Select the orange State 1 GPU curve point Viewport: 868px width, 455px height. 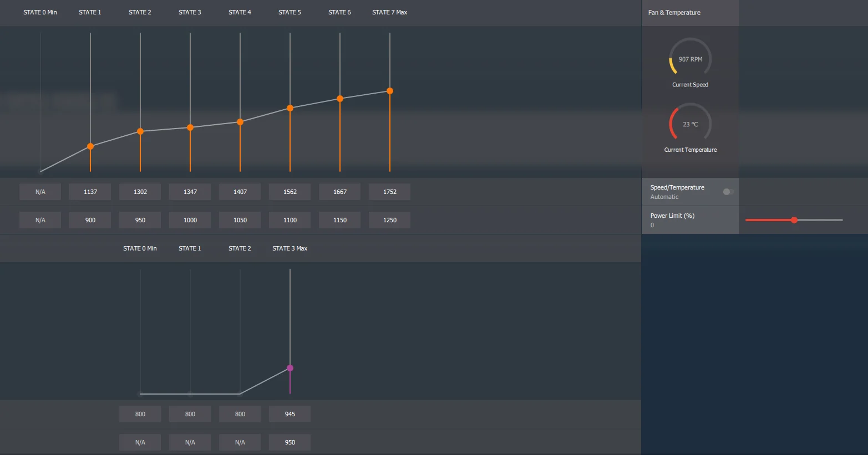(90, 146)
